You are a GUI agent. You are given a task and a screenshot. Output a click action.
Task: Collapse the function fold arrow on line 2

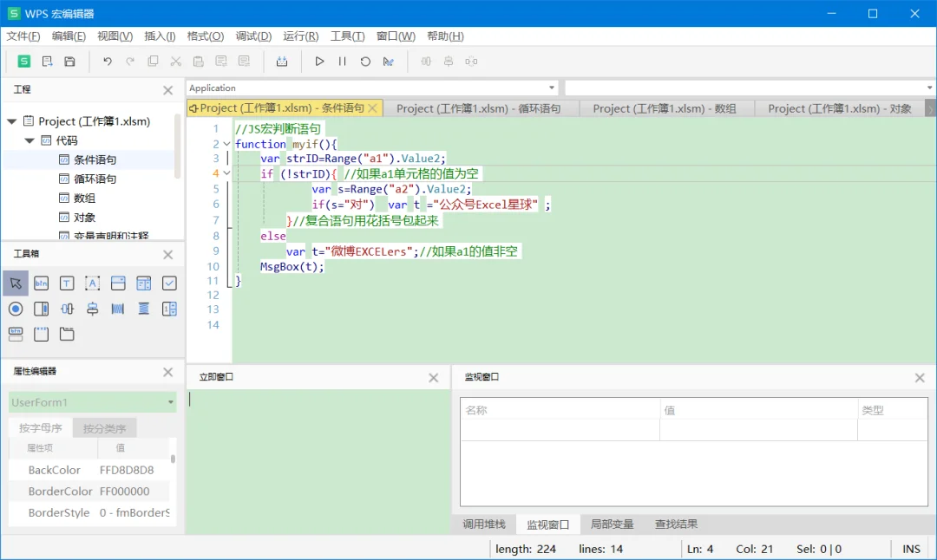point(226,144)
